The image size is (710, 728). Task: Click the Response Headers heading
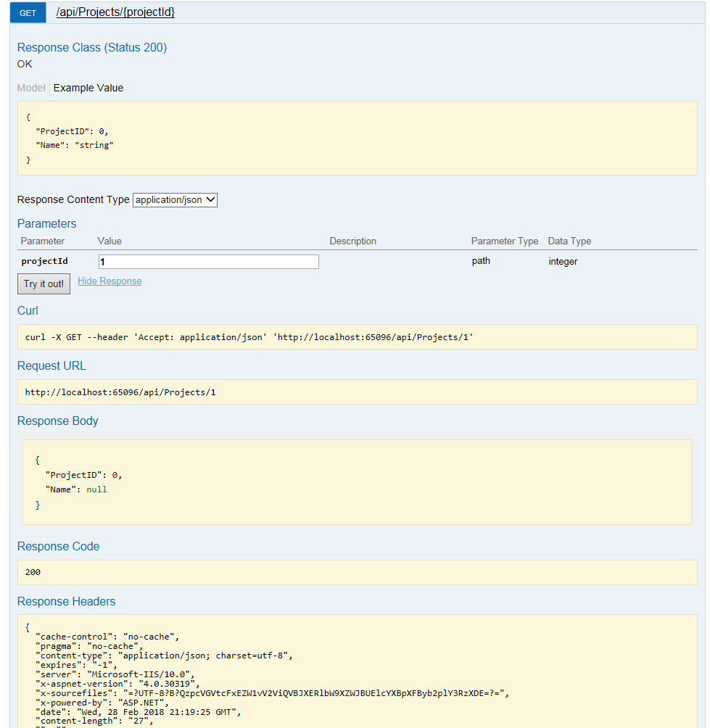click(x=66, y=601)
